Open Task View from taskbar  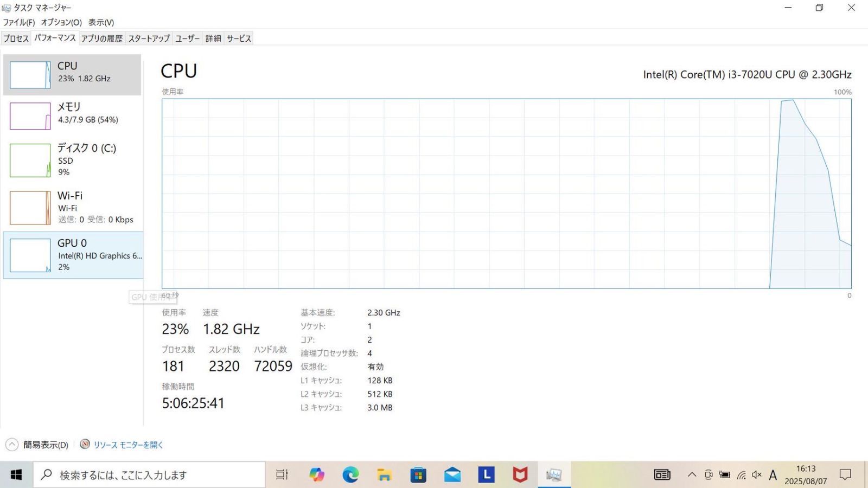click(282, 475)
